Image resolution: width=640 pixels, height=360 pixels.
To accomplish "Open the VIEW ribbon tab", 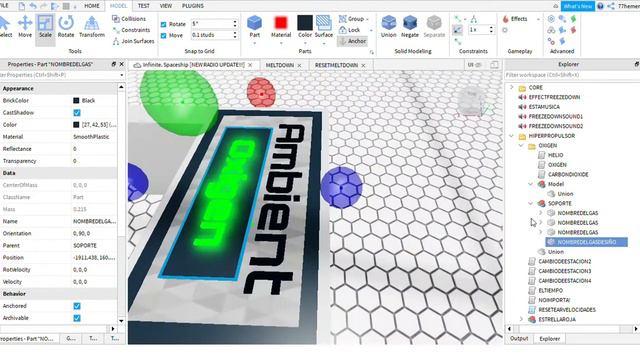I will pos(166,6).
